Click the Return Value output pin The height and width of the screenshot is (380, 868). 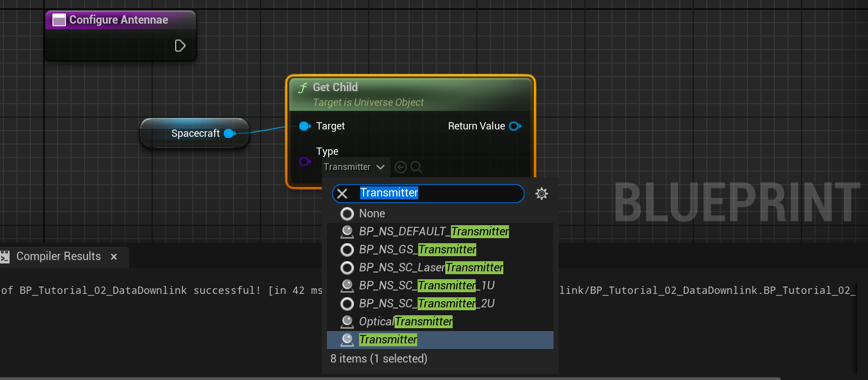click(x=515, y=126)
